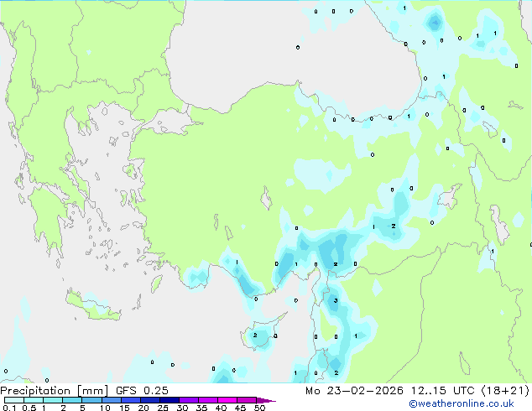Click legend scale label '35'
Image resolution: width=532 pixels, height=411 pixels.
click(201, 408)
